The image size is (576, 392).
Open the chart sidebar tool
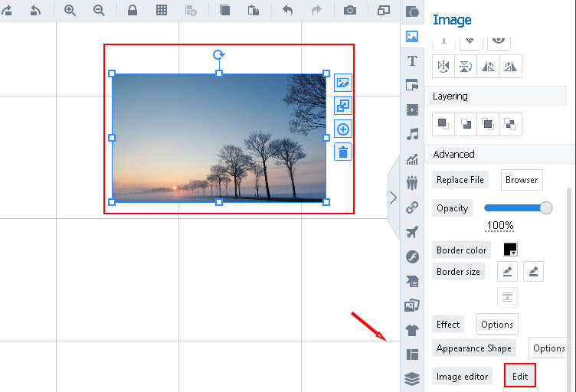coord(412,159)
